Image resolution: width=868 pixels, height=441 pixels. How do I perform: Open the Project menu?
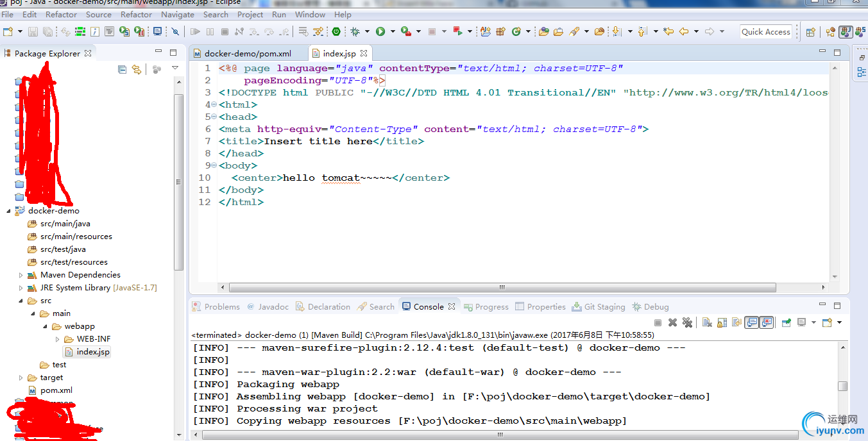(x=250, y=14)
